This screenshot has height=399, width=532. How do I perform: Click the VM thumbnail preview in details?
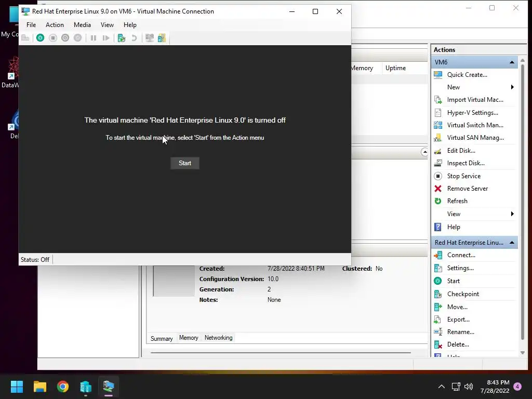[x=174, y=281]
